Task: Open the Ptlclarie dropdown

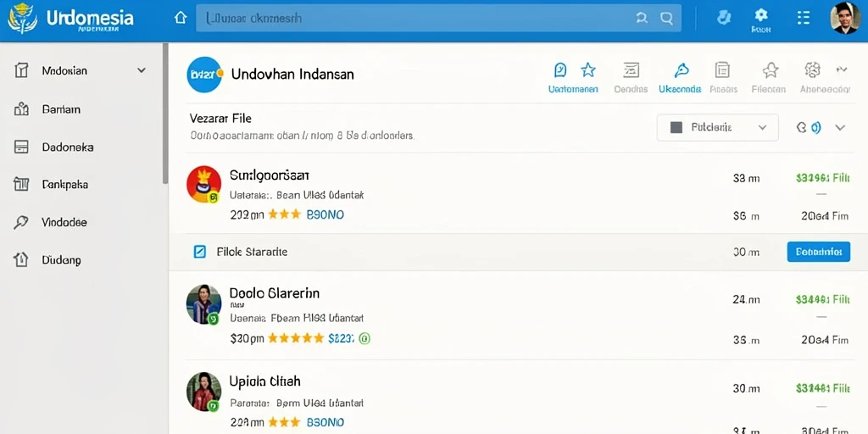Action: (717, 127)
